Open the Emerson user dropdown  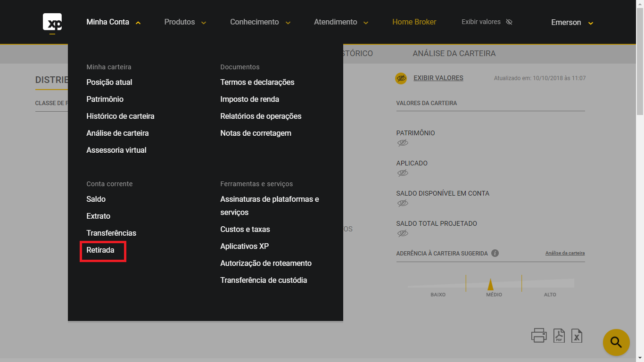click(572, 23)
